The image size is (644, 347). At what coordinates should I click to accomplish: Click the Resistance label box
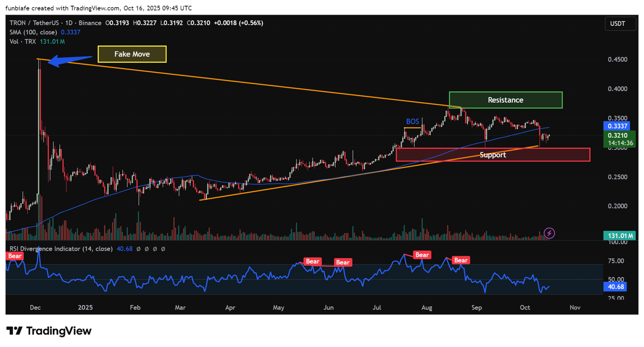(x=505, y=100)
